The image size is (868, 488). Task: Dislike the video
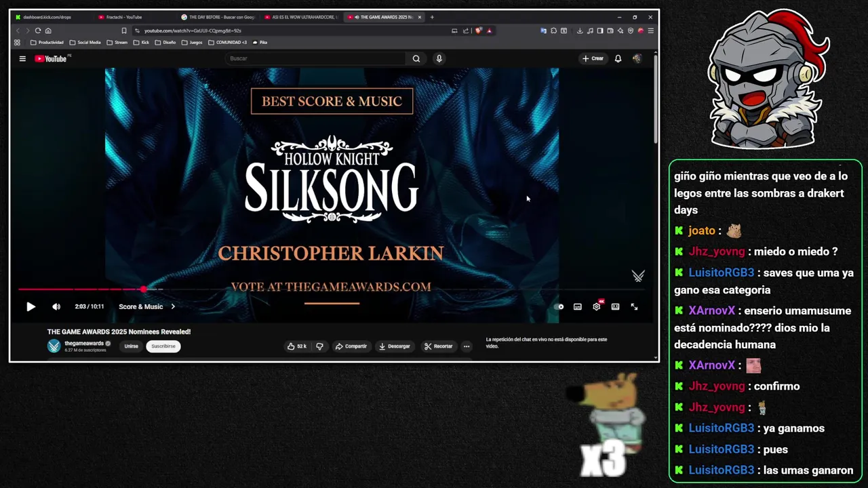coord(319,346)
